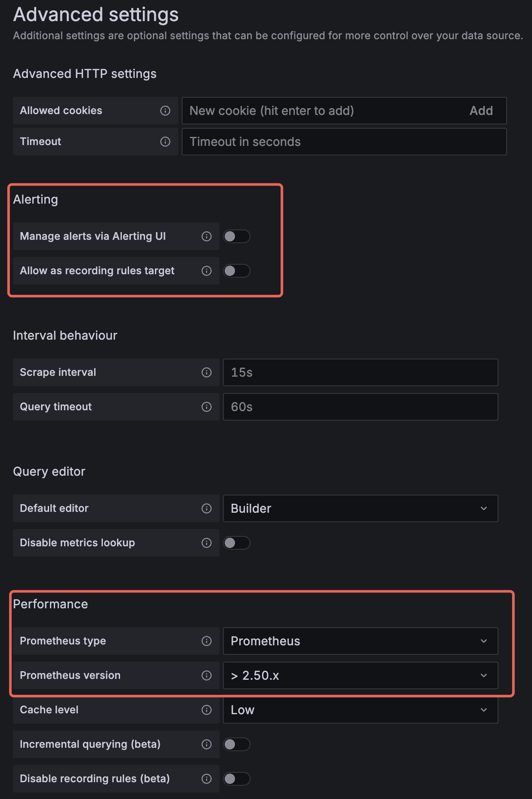Image resolution: width=532 pixels, height=799 pixels.
Task: Show info for Default editor setting
Action: [207, 508]
